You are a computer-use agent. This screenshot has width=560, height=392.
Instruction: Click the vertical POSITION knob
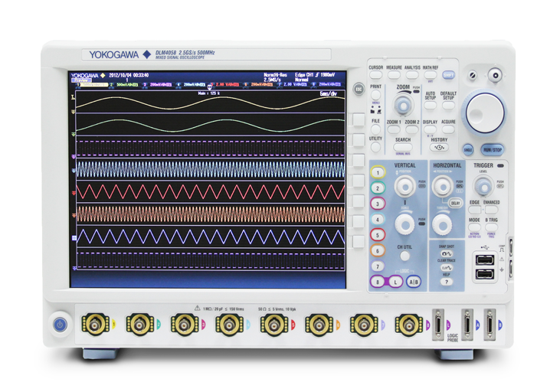point(404,186)
